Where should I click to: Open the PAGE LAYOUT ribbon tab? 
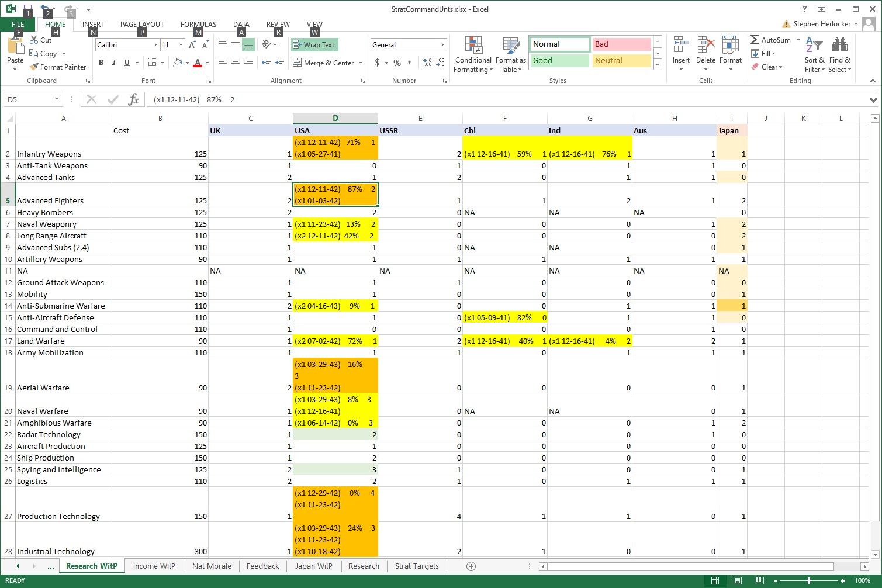142,25
